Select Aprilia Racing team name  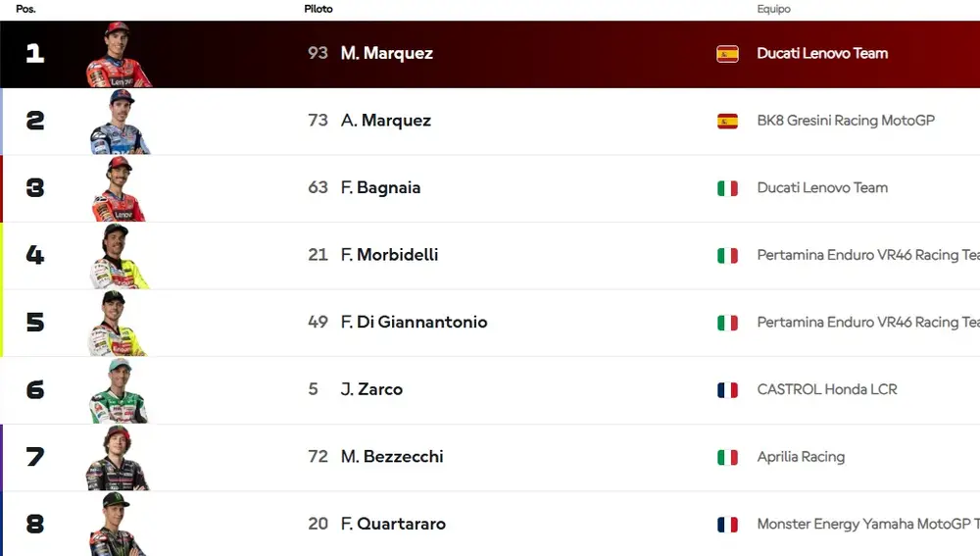(x=801, y=457)
